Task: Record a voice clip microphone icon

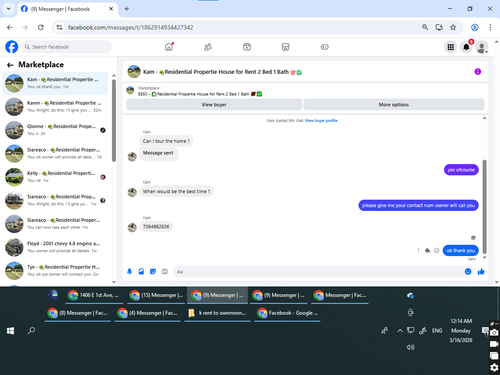Action: 130,272
